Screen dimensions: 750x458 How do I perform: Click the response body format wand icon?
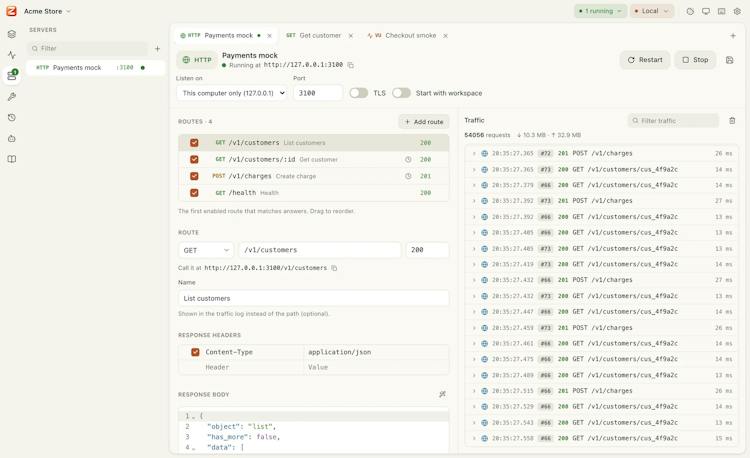click(442, 394)
